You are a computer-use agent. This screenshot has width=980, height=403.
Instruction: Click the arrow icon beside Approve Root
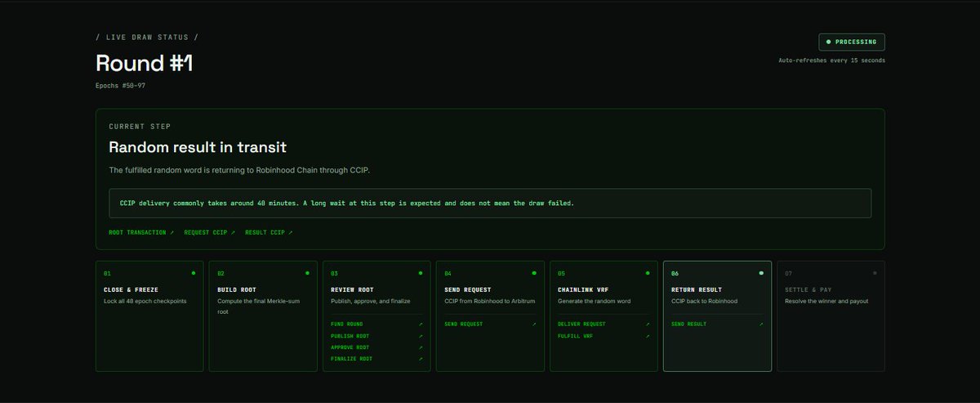click(x=421, y=347)
